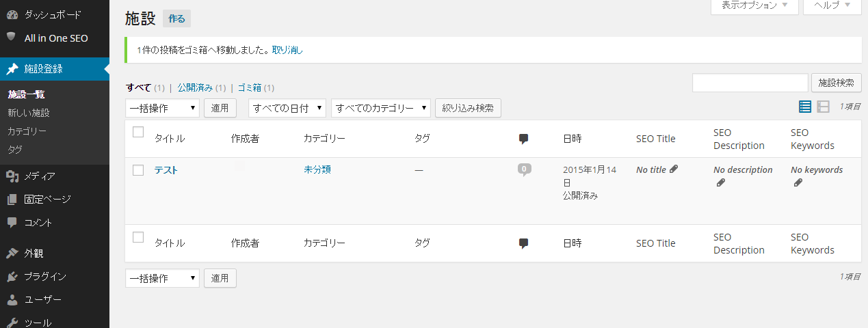Switch to list view icon
The height and width of the screenshot is (328, 868).
(805, 107)
